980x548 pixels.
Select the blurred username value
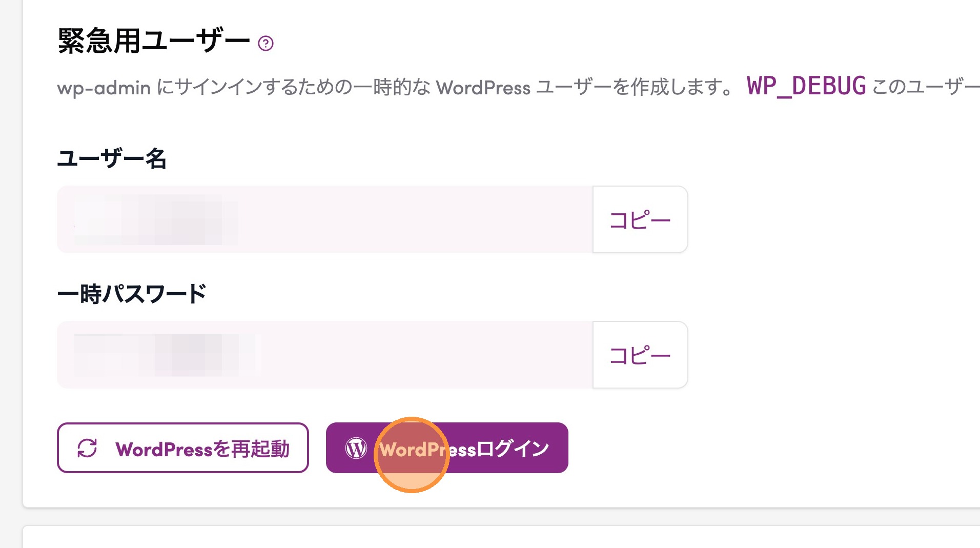(x=156, y=220)
